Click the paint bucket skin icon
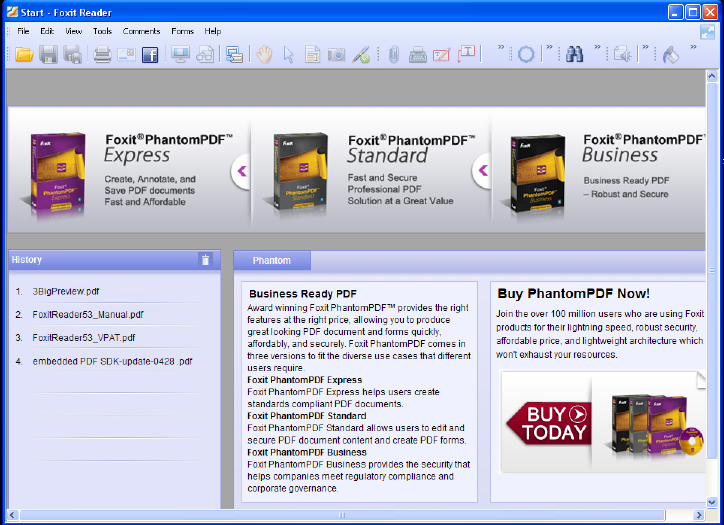The height and width of the screenshot is (525, 724). pos(670,55)
